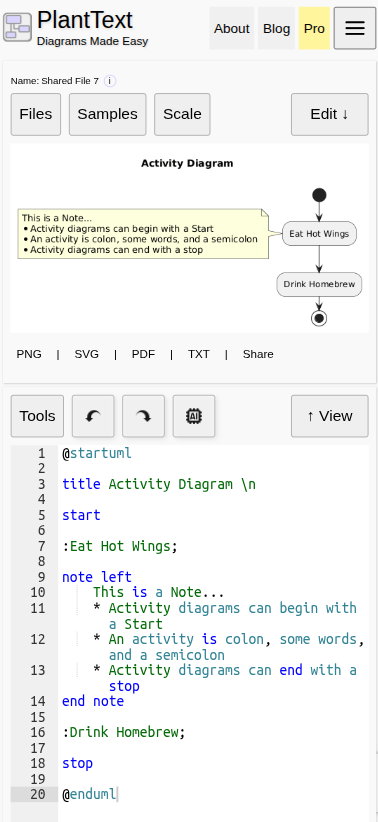This screenshot has height=822, width=378.
Task: Jump up with the ↑ View button
Action: coord(330,416)
